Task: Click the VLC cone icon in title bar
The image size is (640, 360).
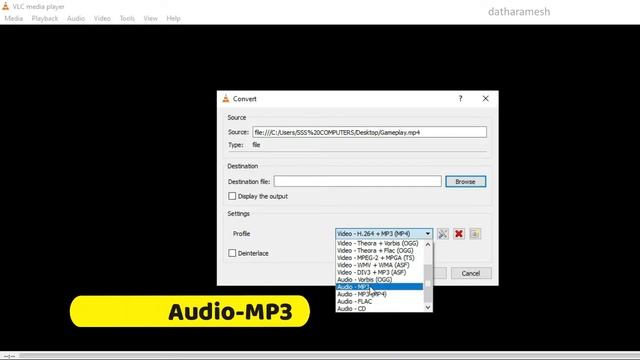Action: [x=5, y=6]
